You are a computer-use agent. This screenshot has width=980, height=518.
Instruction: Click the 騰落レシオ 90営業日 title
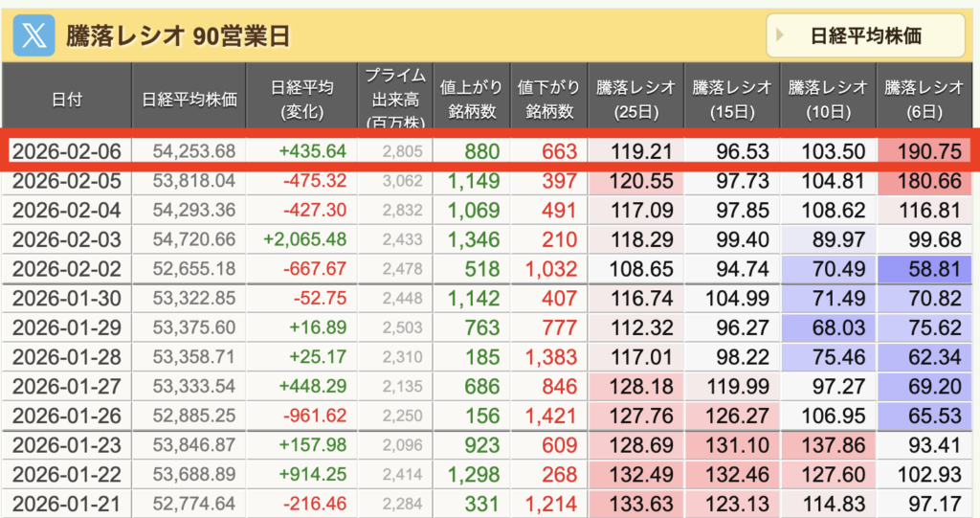pyautogui.click(x=178, y=36)
